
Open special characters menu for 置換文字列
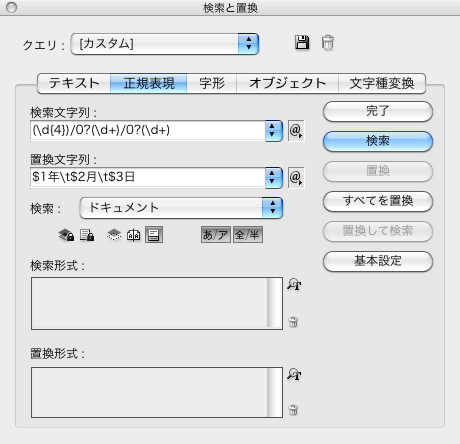tap(296, 177)
